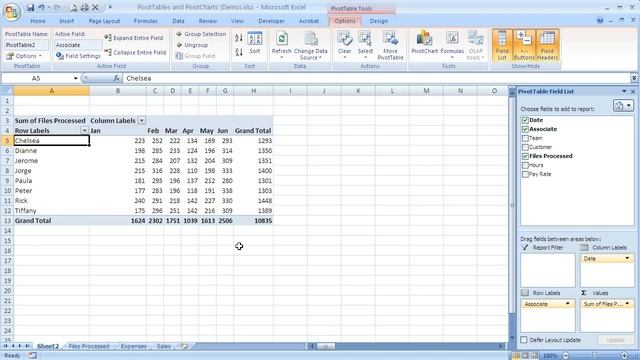Open the Formulas tab
Viewport: 640px width, 360px height.
click(x=145, y=21)
